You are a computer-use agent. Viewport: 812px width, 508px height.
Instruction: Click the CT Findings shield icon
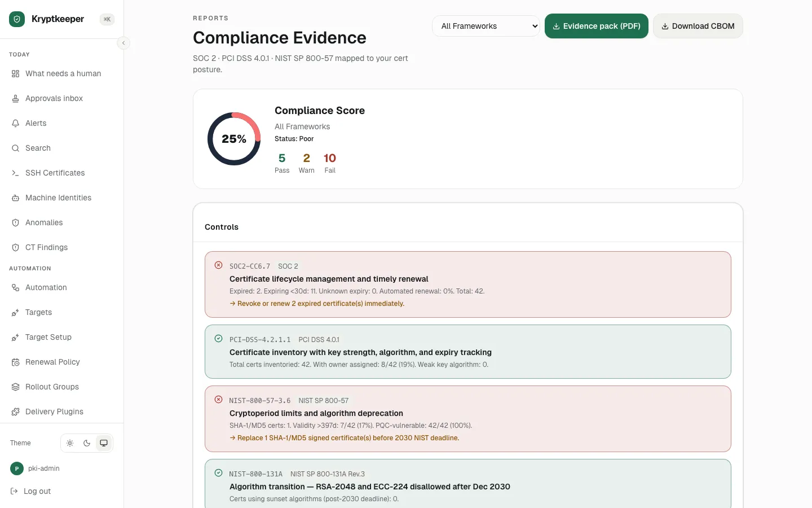pyautogui.click(x=16, y=247)
